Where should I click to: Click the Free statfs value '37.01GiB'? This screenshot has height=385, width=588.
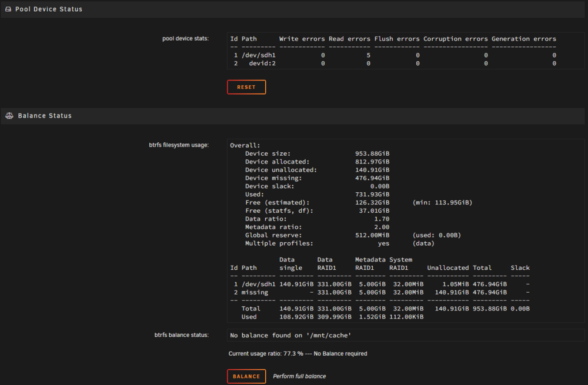coord(374,210)
